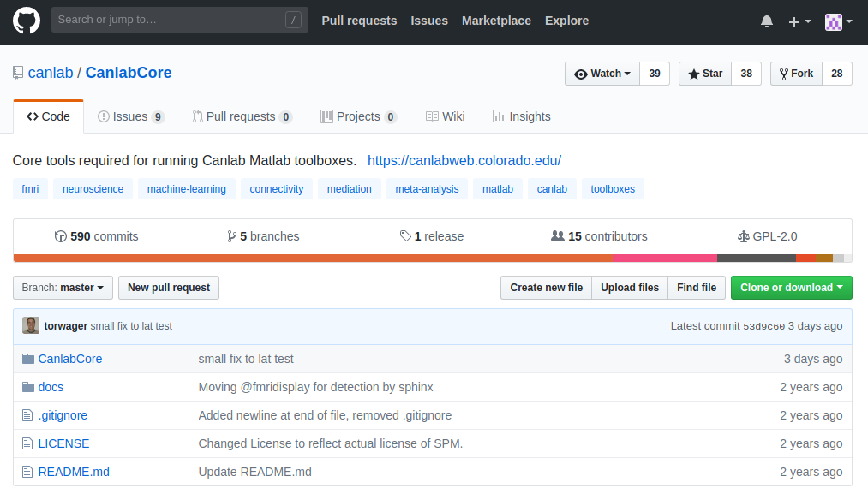Click the README.md file icon
This screenshot has height=494, width=868.
[27, 472]
